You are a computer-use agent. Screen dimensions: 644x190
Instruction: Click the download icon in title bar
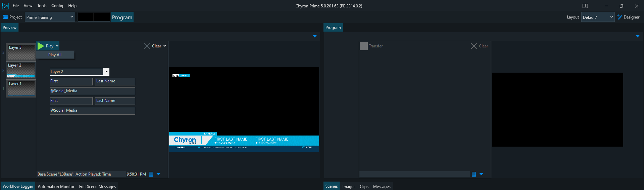pos(585,6)
